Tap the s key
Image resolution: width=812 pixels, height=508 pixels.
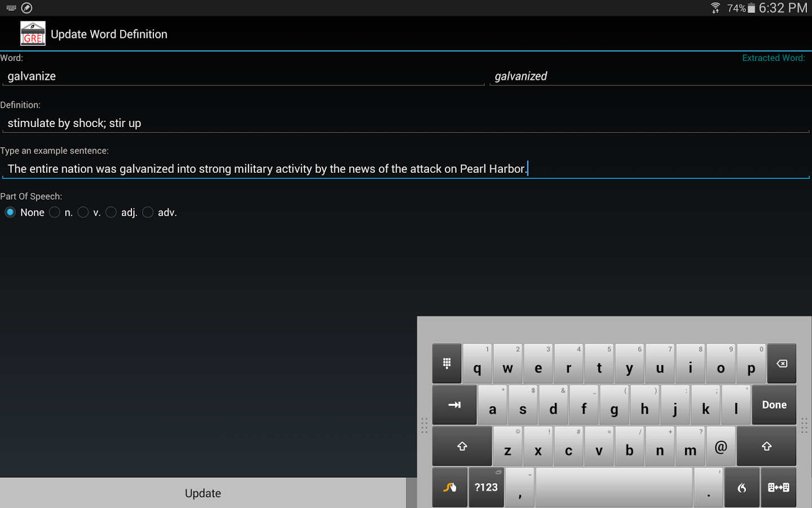(x=523, y=405)
